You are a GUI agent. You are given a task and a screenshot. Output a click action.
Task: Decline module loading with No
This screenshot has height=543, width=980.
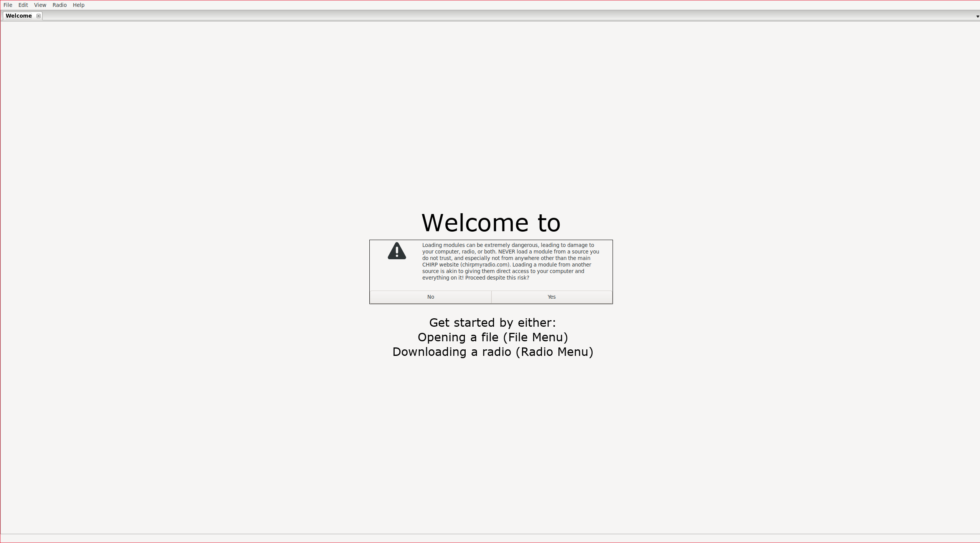tap(430, 297)
